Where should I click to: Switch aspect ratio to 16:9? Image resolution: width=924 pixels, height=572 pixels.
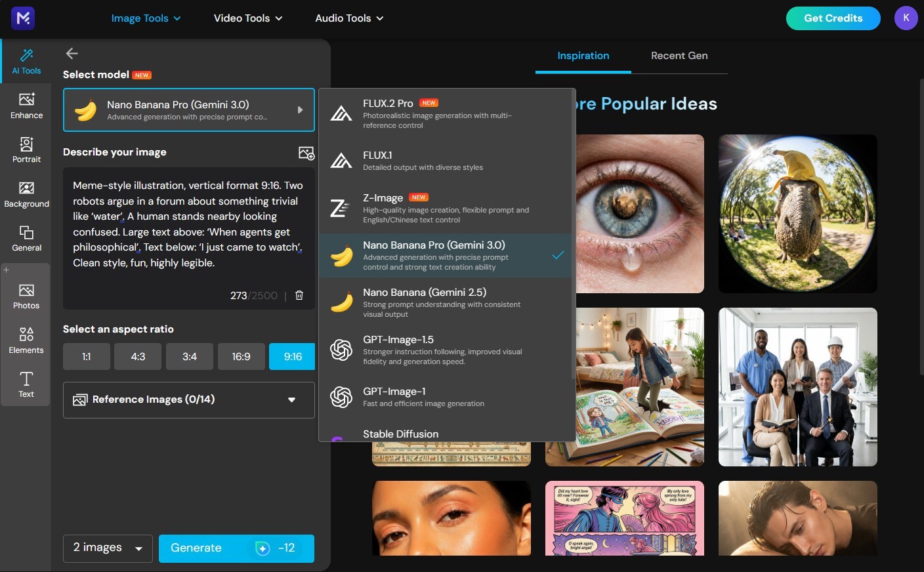pos(241,356)
